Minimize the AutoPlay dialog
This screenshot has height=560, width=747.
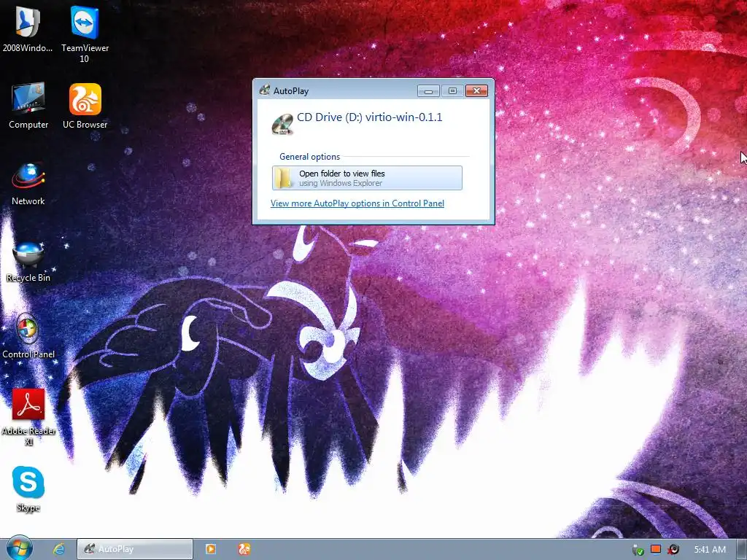(x=428, y=91)
